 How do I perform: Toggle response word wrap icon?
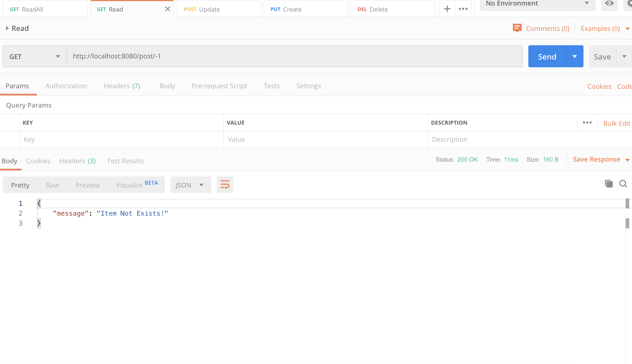click(225, 185)
